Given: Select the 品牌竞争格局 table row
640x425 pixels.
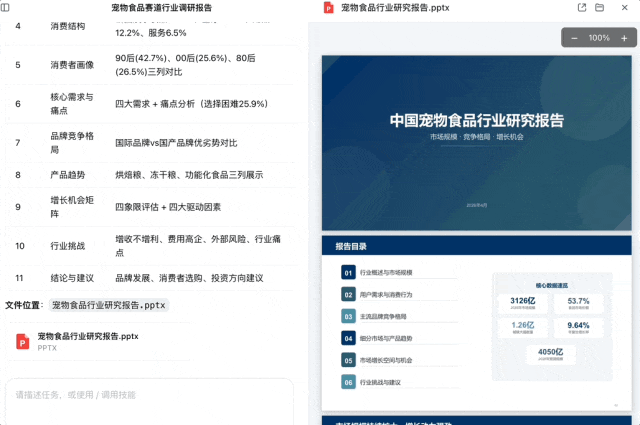Looking at the screenshot, I should pos(150,142).
